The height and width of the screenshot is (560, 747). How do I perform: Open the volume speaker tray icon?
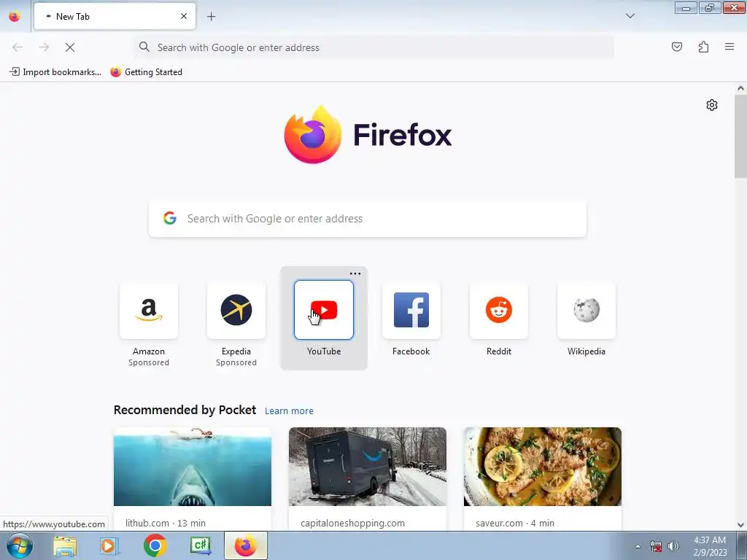pos(673,546)
